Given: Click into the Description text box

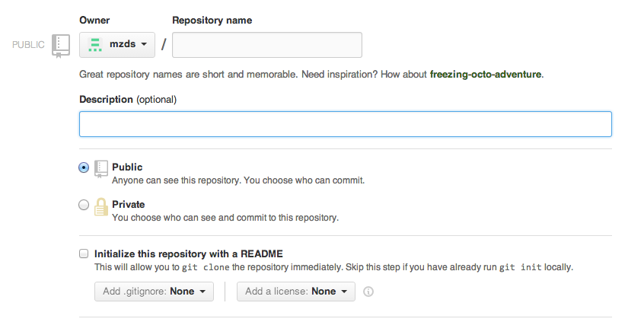Looking at the screenshot, I should [345, 124].
